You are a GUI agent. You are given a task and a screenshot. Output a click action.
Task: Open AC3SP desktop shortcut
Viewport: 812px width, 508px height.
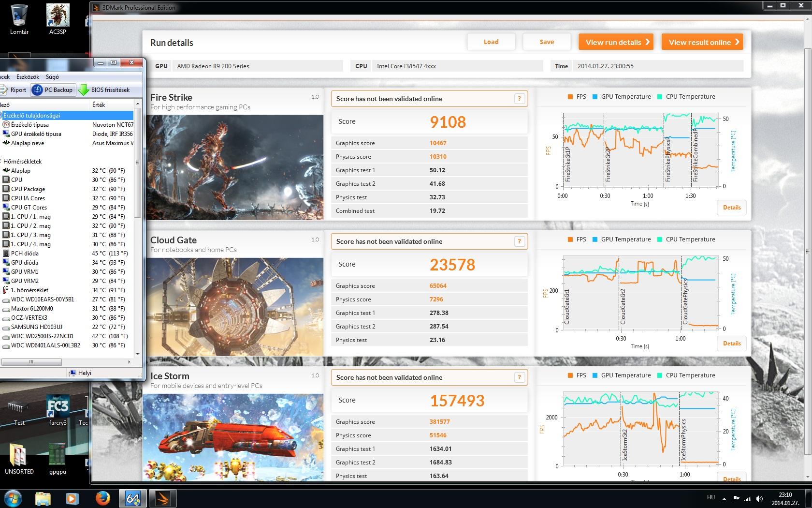coord(58,19)
